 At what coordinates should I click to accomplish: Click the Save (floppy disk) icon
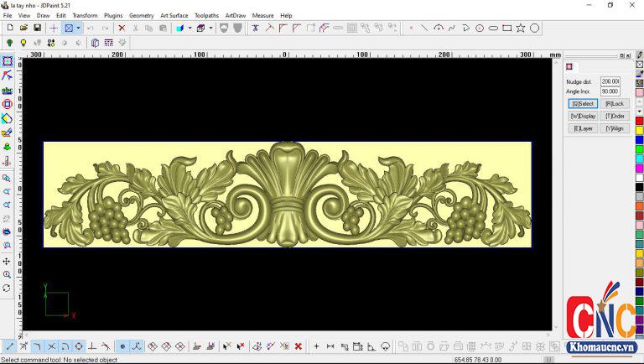[x=37, y=28]
